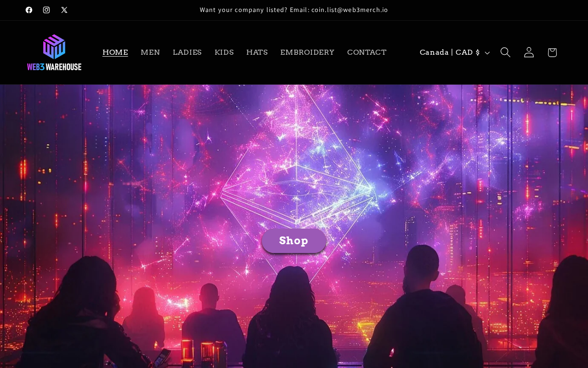Click the Log in account icon

[x=529, y=52]
